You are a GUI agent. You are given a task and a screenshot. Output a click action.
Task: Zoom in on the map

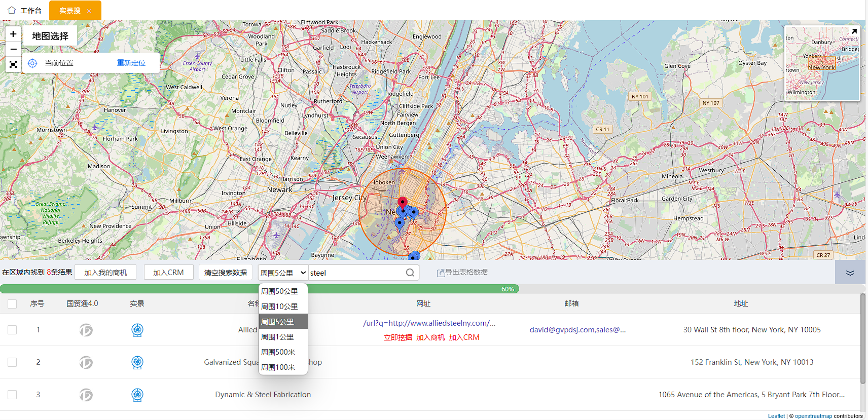coord(13,34)
